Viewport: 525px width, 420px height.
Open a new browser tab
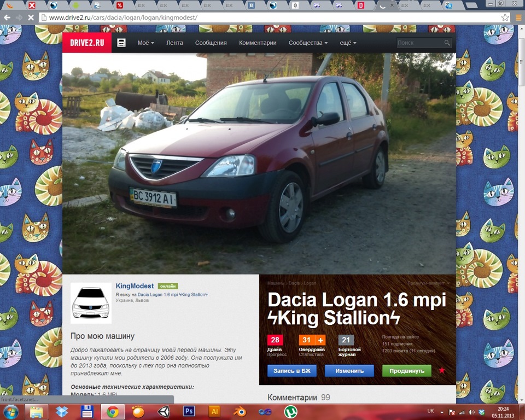click(471, 5)
